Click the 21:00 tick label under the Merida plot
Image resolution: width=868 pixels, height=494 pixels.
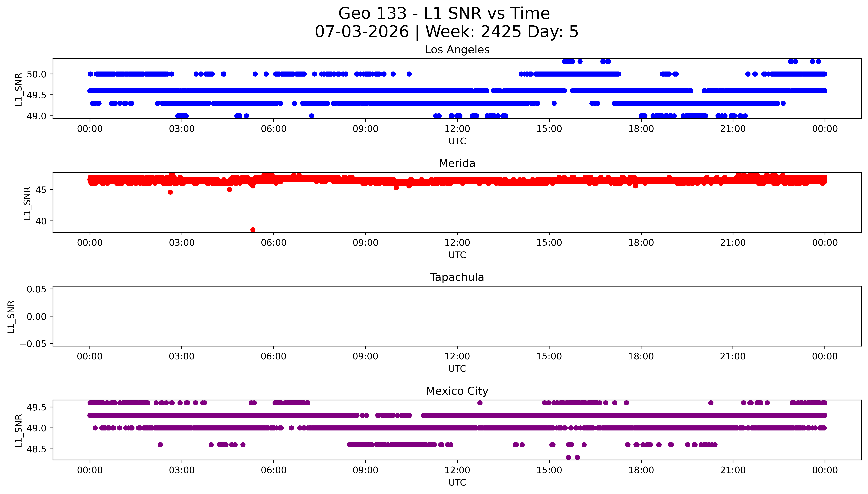click(x=733, y=243)
